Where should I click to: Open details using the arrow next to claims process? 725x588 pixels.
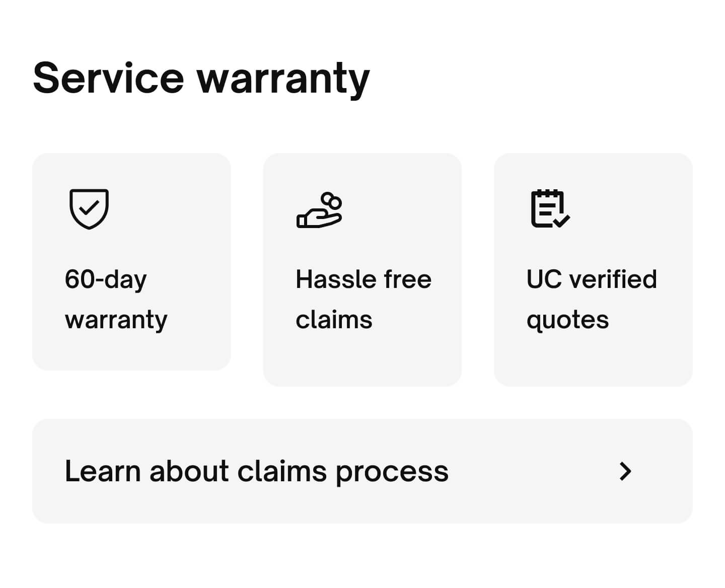pyautogui.click(x=625, y=471)
